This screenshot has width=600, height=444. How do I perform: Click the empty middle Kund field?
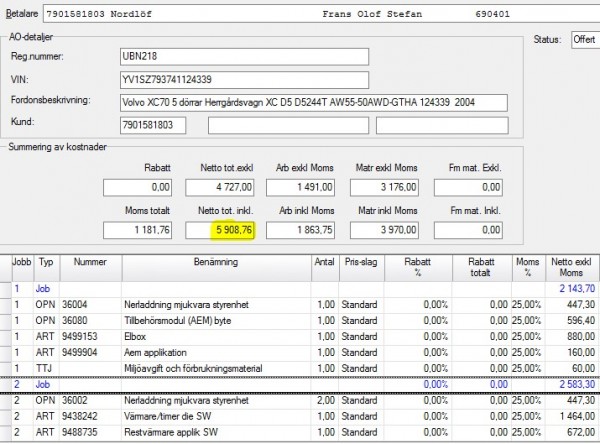point(289,125)
